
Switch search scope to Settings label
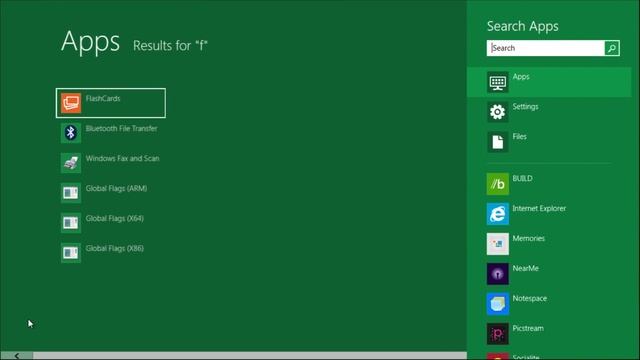tap(525, 107)
